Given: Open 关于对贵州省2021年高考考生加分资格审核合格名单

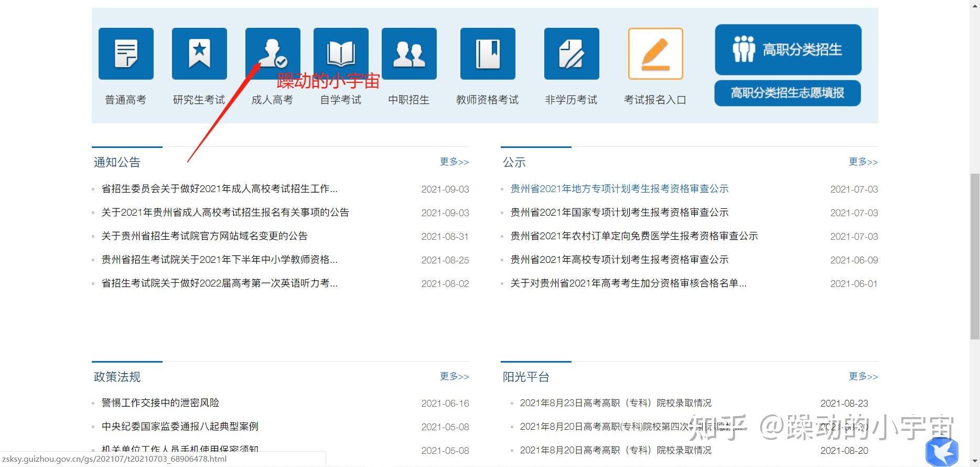Looking at the screenshot, I should tap(629, 283).
